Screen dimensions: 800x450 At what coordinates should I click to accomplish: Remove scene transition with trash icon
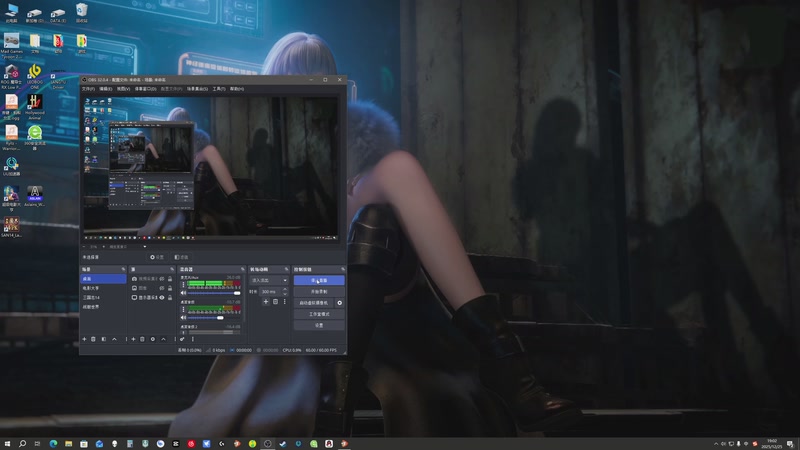coord(276,302)
